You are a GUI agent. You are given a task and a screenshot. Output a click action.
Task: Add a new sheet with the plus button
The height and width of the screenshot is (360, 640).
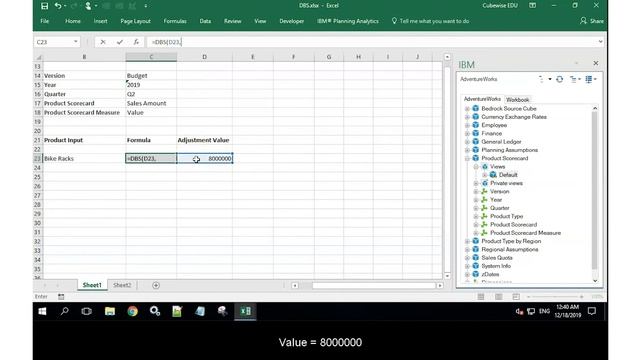click(x=156, y=285)
